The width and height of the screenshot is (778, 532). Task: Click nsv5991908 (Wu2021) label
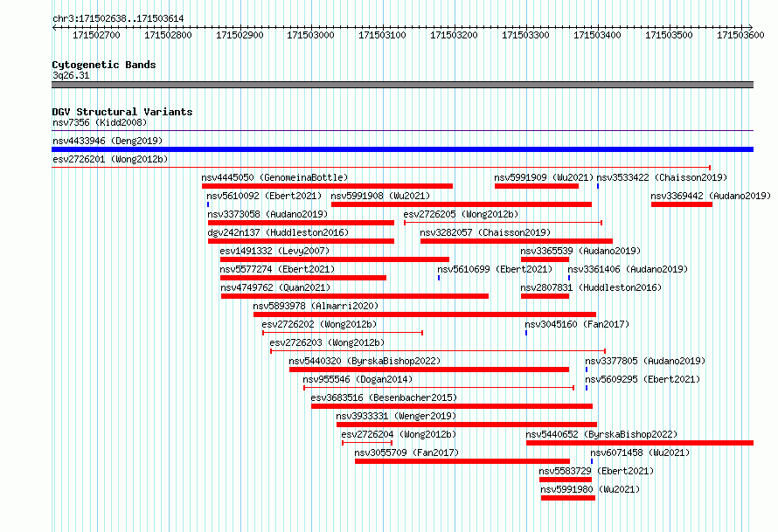[380, 196]
